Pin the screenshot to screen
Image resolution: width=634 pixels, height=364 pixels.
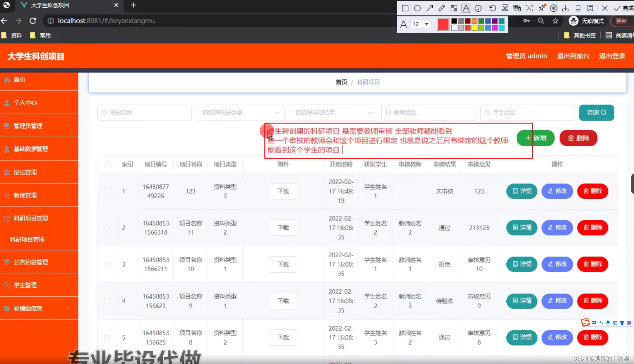(x=542, y=8)
